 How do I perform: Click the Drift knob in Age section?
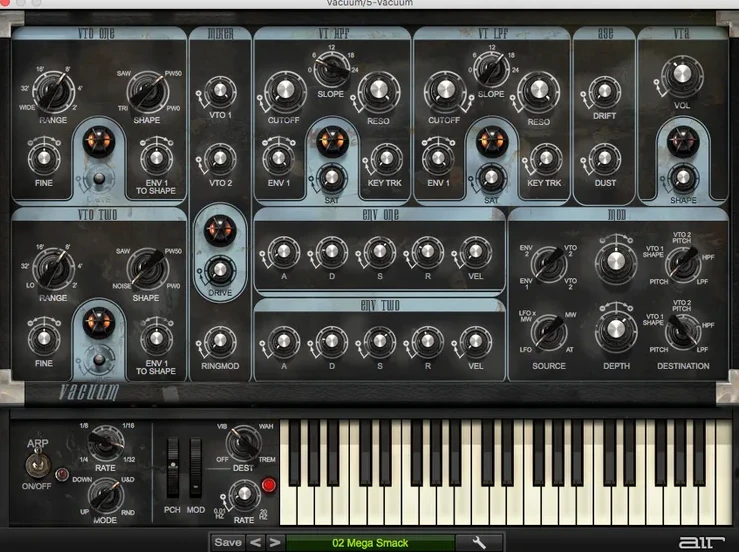[x=602, y=92]
